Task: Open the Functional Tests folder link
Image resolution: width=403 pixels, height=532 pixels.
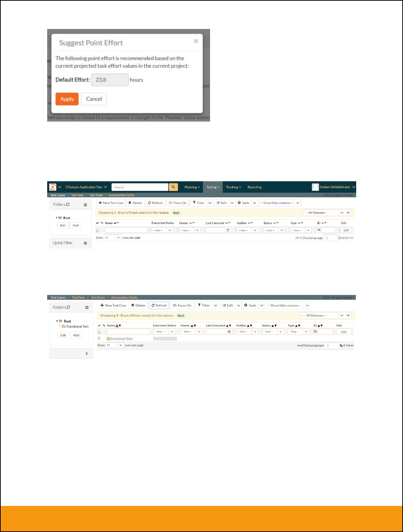Action: (x=121, y=339)
